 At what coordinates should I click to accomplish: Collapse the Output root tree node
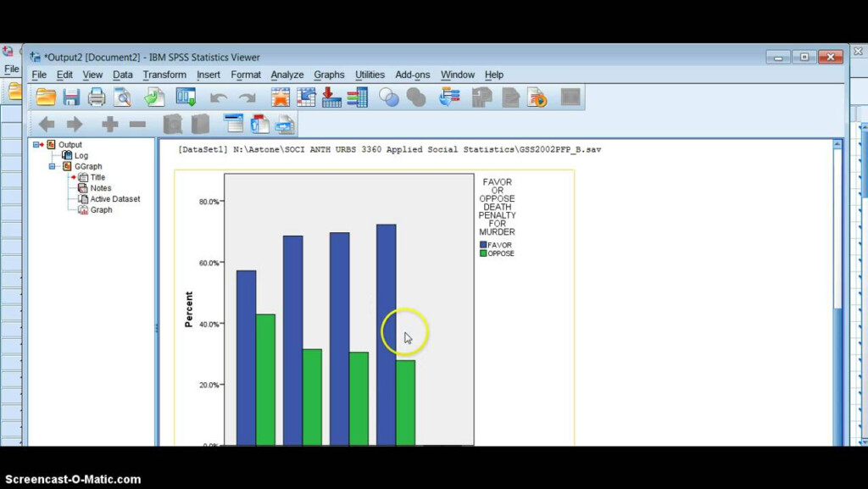36,145
